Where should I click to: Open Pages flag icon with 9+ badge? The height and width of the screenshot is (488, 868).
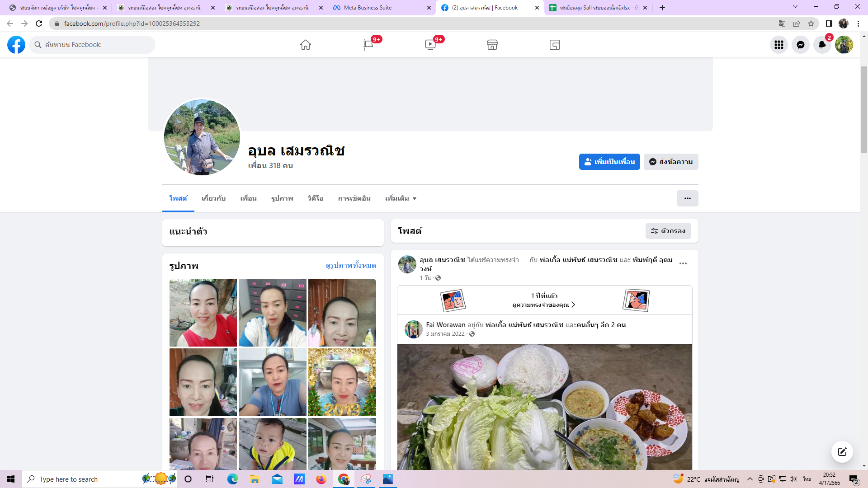click(x=368, y=45)
